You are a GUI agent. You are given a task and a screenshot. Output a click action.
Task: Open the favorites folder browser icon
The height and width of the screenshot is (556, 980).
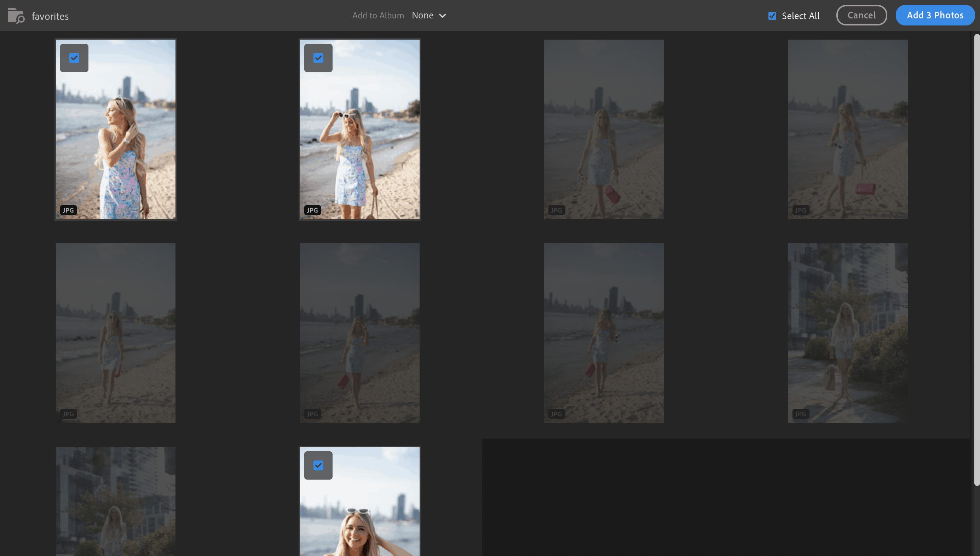coord(16,15)
